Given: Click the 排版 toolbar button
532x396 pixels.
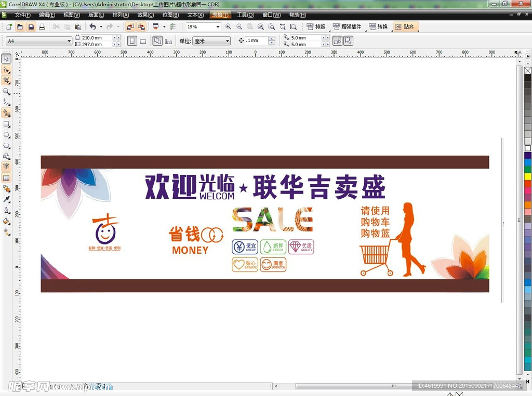Looking at the screenshot, I should click(x=316, y=26).
